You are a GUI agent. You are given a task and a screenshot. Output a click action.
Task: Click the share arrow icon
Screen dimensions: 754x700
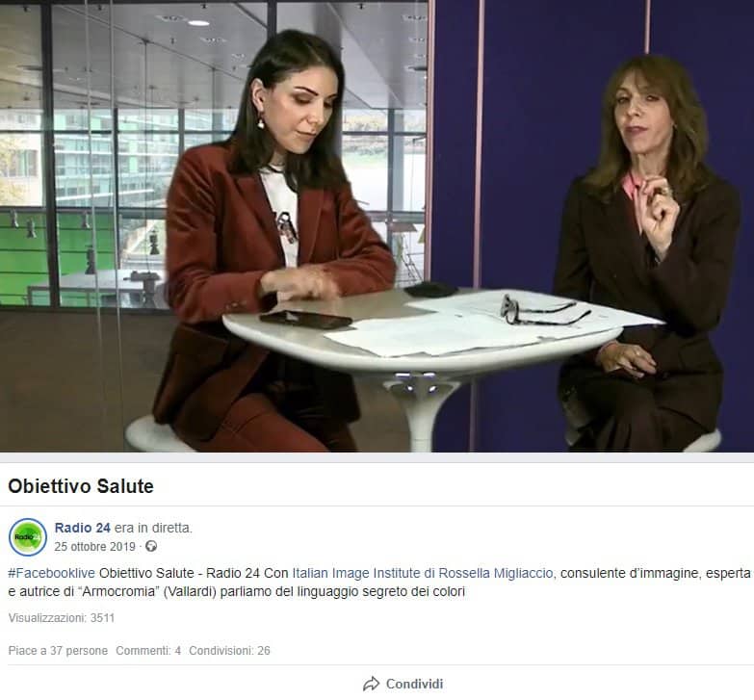372,684
